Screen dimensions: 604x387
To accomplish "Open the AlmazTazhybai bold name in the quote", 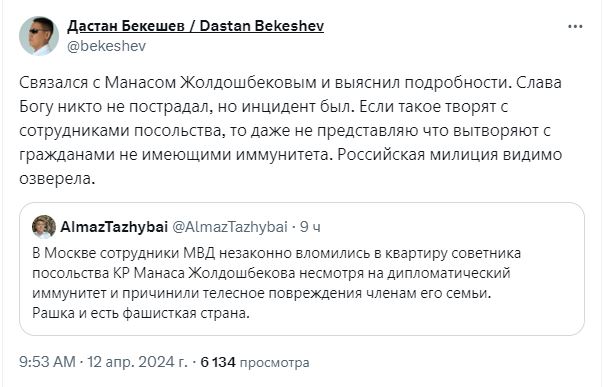I will coord(114,227).
